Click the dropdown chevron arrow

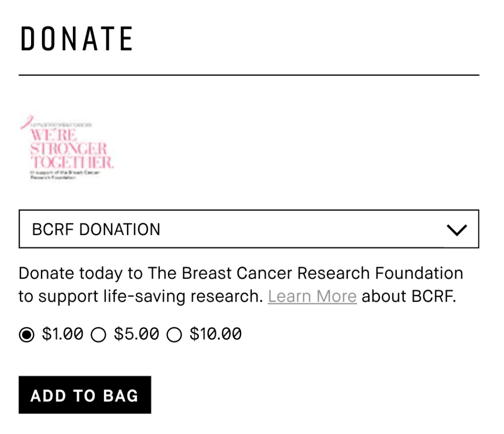click(456, 230)
